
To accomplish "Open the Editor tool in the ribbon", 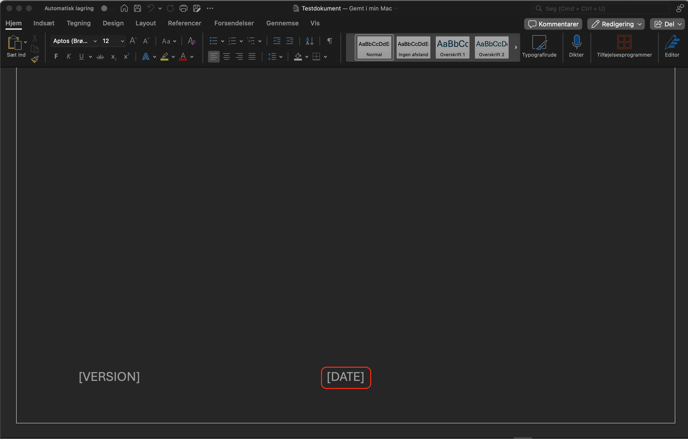I will (x=672, y=45).
